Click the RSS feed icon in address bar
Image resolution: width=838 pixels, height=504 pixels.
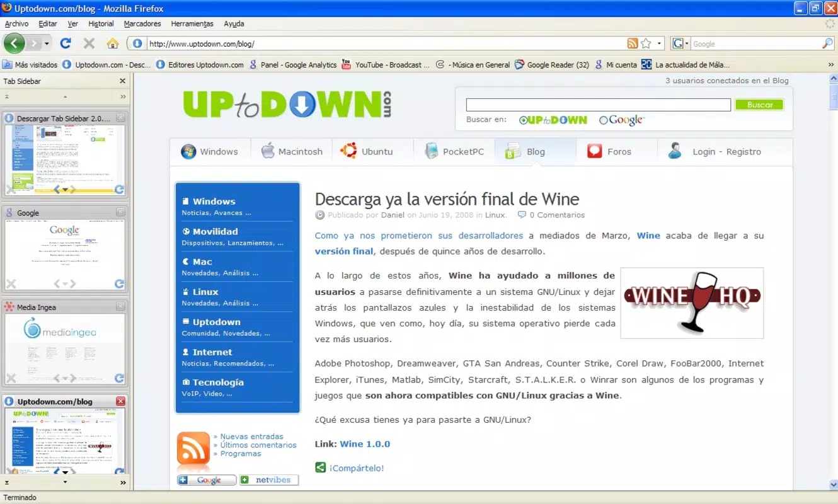click(x=633, y=43)
